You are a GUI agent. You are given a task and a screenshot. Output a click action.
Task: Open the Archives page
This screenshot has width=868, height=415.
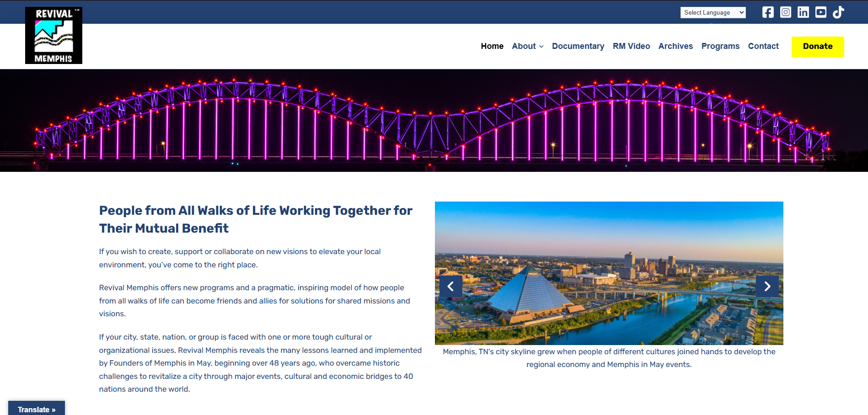click(675, 46)
